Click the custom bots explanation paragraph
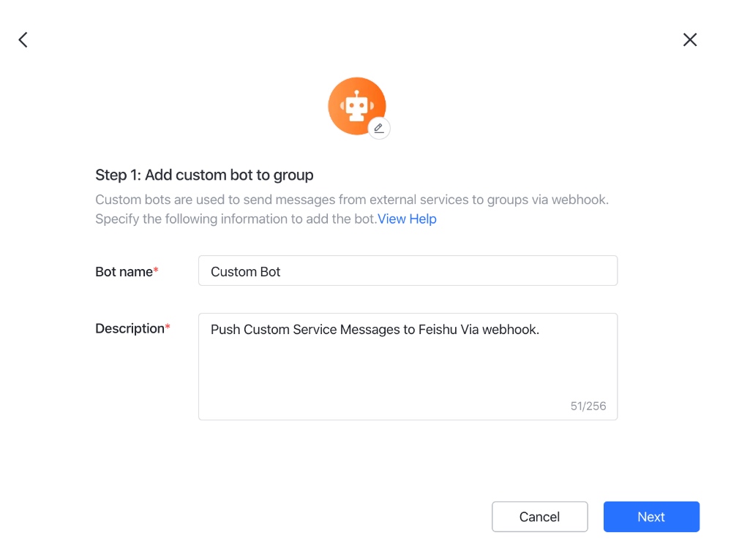Image resolution: width=739 pixels, height=560 pixels. click(x=352, y=209)
